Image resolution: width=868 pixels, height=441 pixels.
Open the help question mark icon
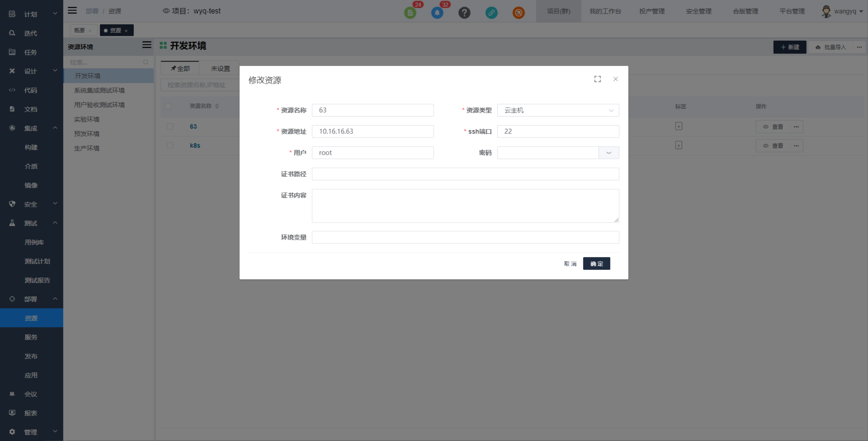[464, 13]
